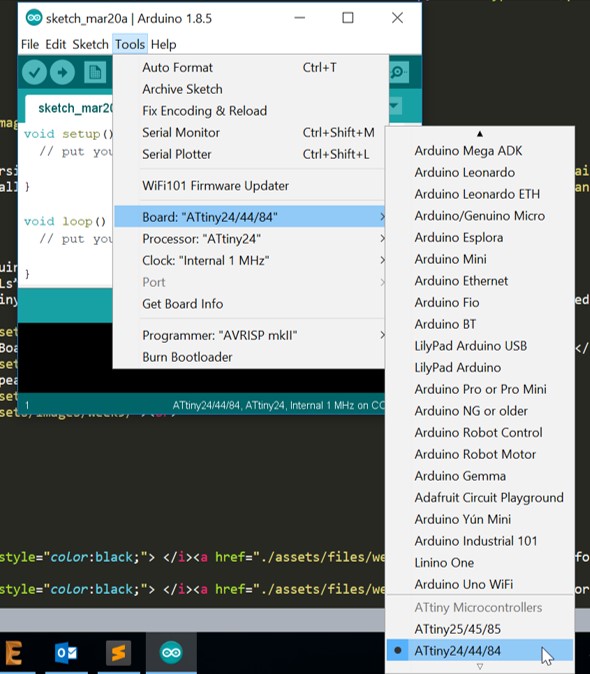Select the sketch_mar20a tab

coord(71,108)
